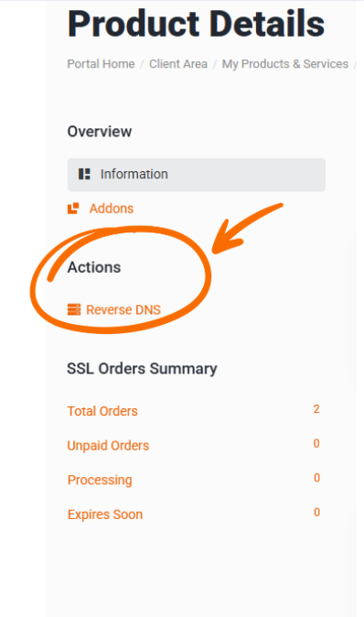Screen dimensions: 364x617
Task: Click the Processing count badge
Action: (x=316, y=478)
